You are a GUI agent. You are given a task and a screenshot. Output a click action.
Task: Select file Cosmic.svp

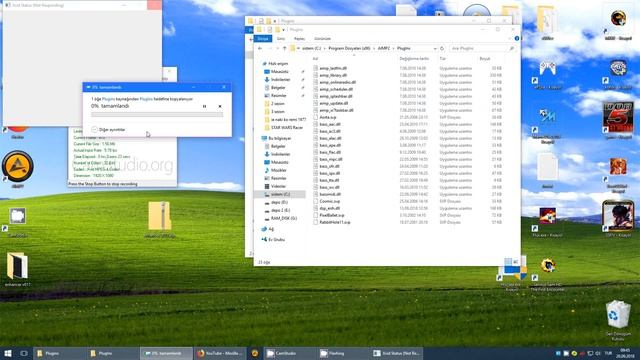[x=329, y=201]
